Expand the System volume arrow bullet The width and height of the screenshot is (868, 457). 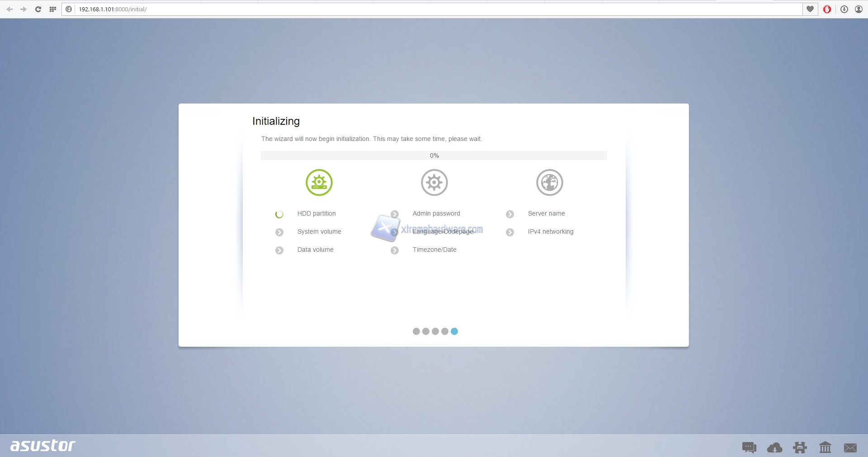tap(279, 232)
